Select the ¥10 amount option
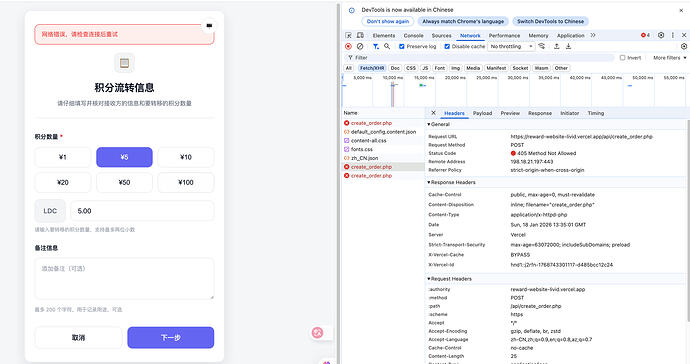The height and width of the screenshot is (364, 690). point(186,157)
